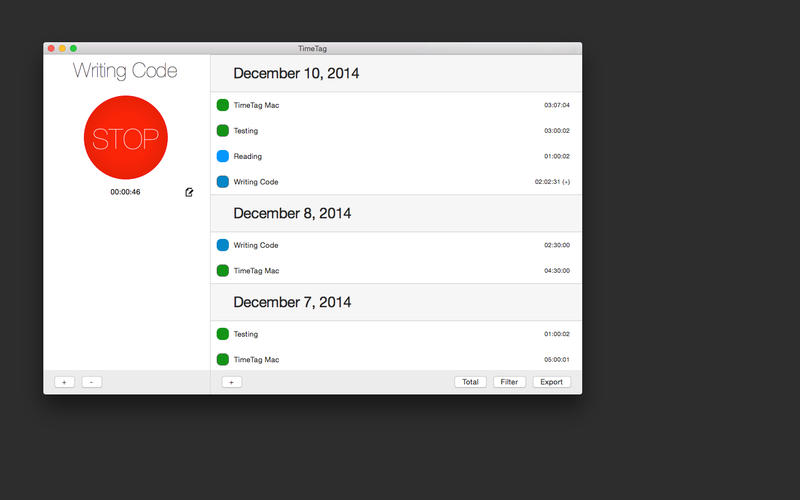The height and width of the screenshot is (500, 800).
Task: Click the plus button in left sidebar
Action: pos(64,382)
